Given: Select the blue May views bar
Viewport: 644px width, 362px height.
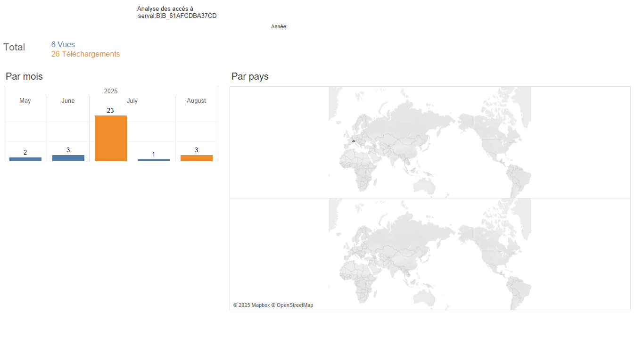Looking at the screenshot, I should coord(25,159).
